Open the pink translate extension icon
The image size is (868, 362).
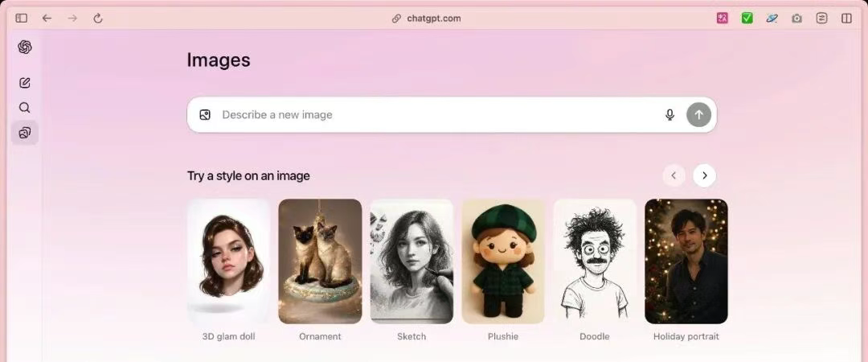(723, 19)
